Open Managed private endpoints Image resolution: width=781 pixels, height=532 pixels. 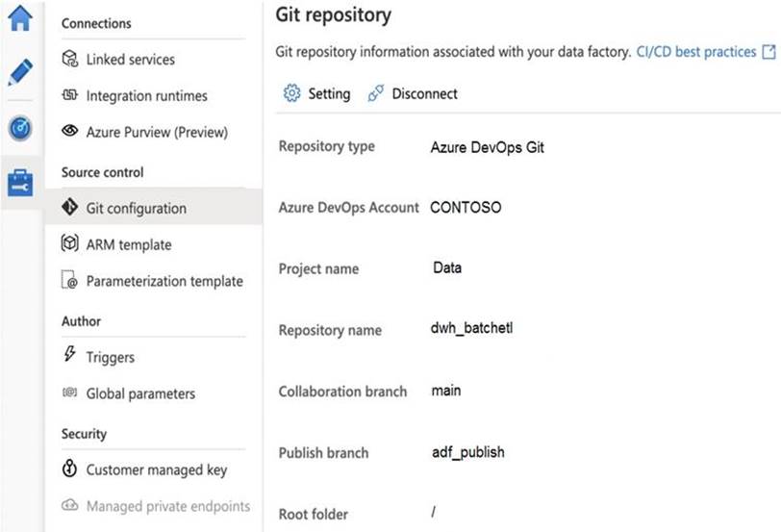(167, 506)
